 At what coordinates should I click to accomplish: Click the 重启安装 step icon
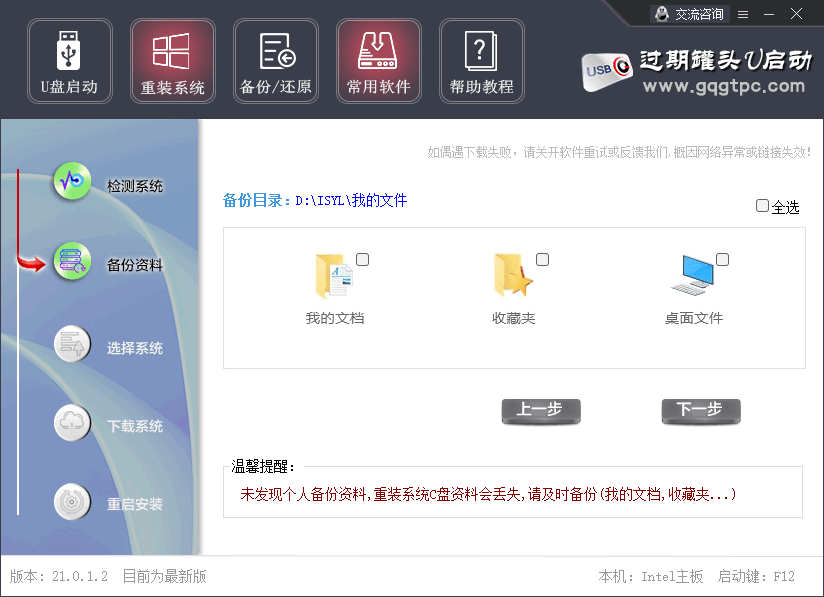pyautogui.click(x=73, y=501)
